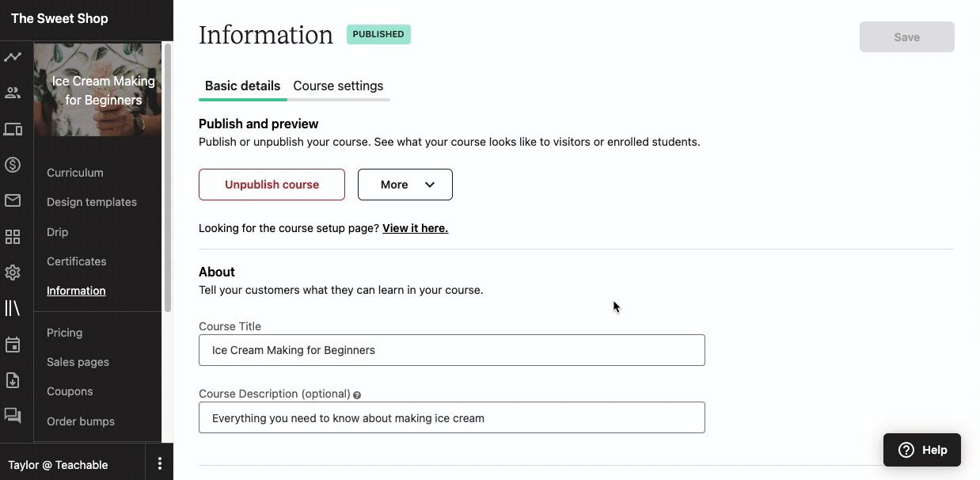Open the Users people icon
980x480 pixels.
point(13,93)
